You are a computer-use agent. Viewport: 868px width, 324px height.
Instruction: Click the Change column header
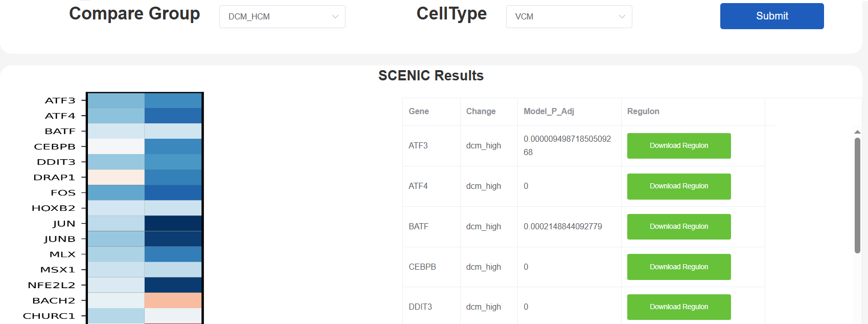tap(481, 112)
